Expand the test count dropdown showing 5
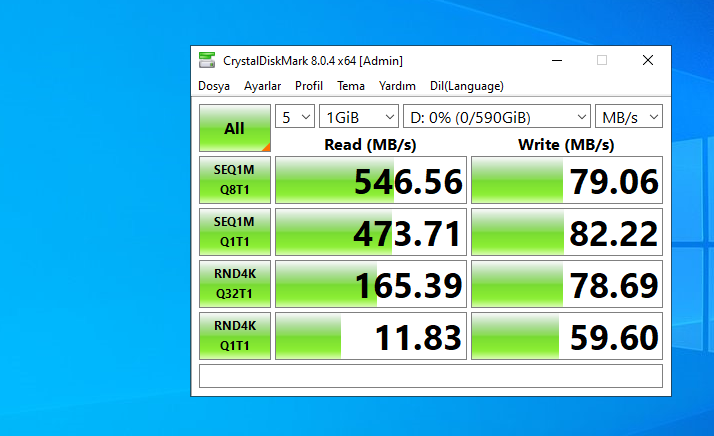 pyautogui.click(x=295, y=117)
